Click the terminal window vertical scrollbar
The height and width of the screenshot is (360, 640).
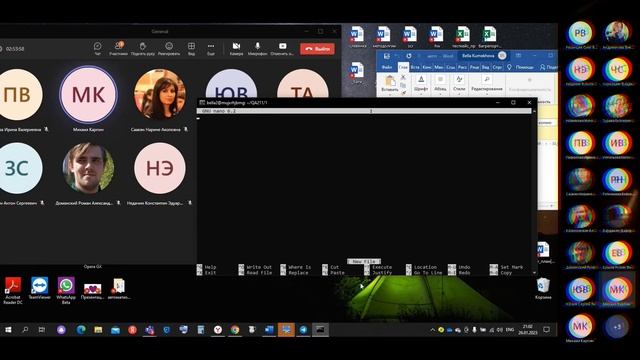click(x=534, y=191)
